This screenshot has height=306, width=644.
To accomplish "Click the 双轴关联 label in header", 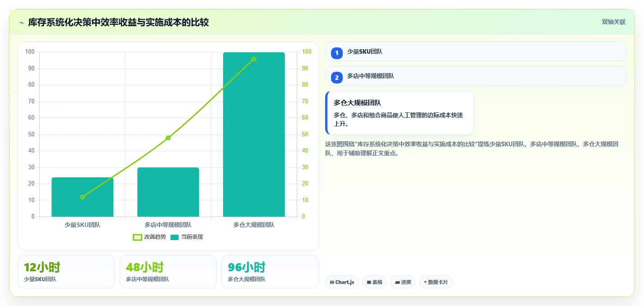I will (614, 22).
